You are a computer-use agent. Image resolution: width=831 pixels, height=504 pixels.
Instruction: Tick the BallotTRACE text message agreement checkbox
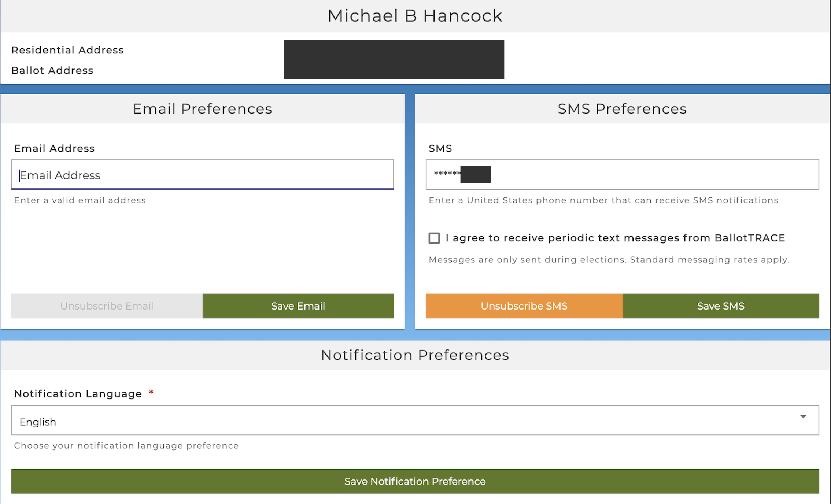(434, 238)
